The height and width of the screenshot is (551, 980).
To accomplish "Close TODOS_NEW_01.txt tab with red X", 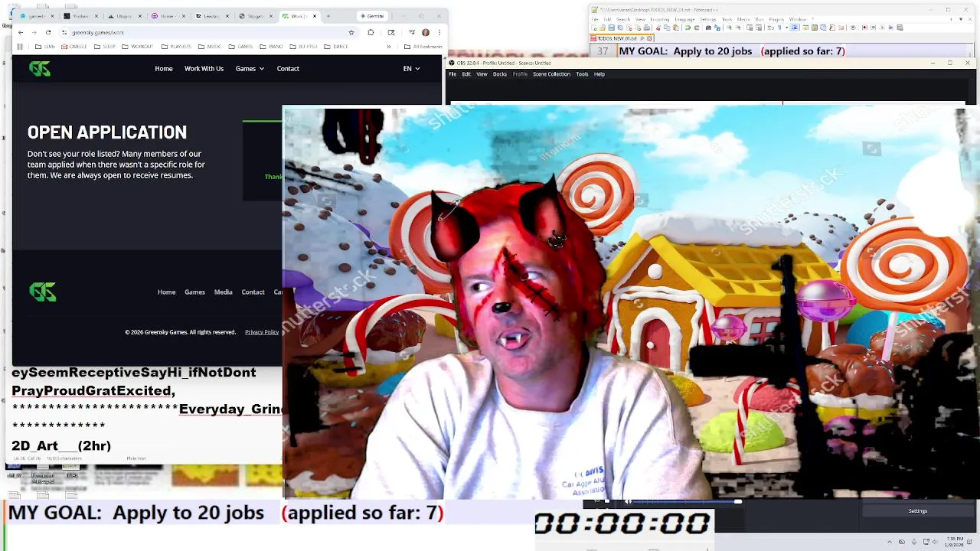I will pos(649,38).
